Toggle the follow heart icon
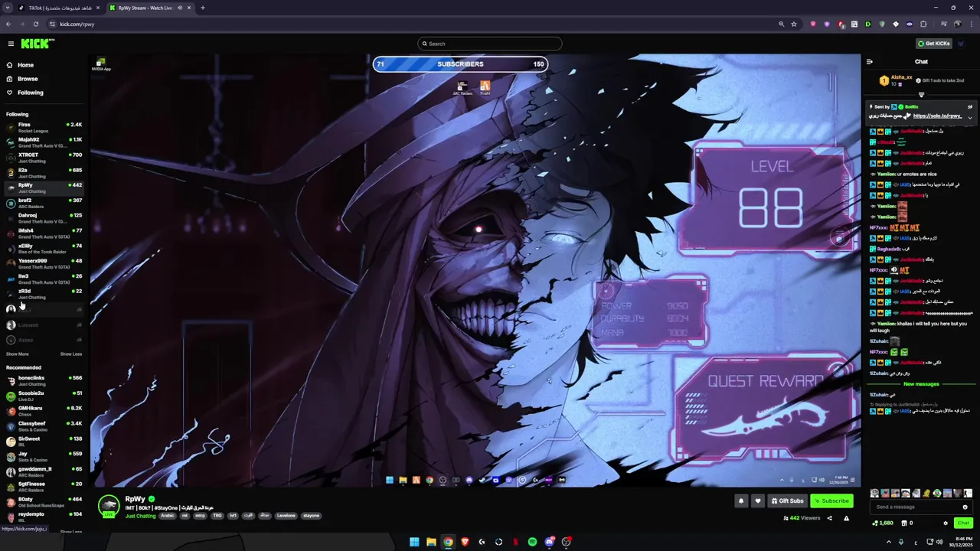 click(x=758, y=501)
